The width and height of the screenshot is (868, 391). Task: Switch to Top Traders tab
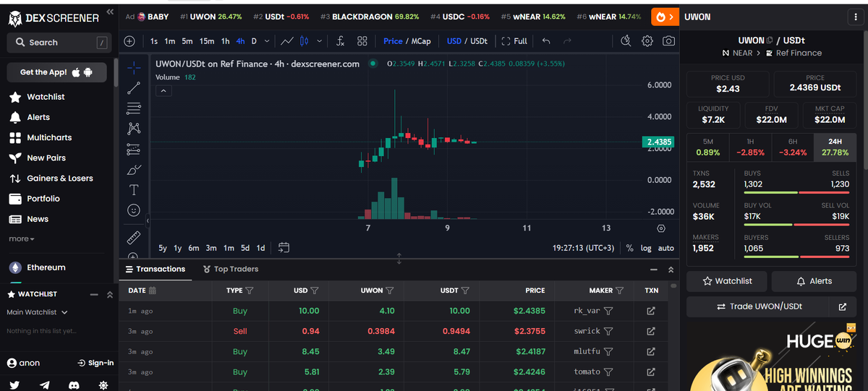231,269
